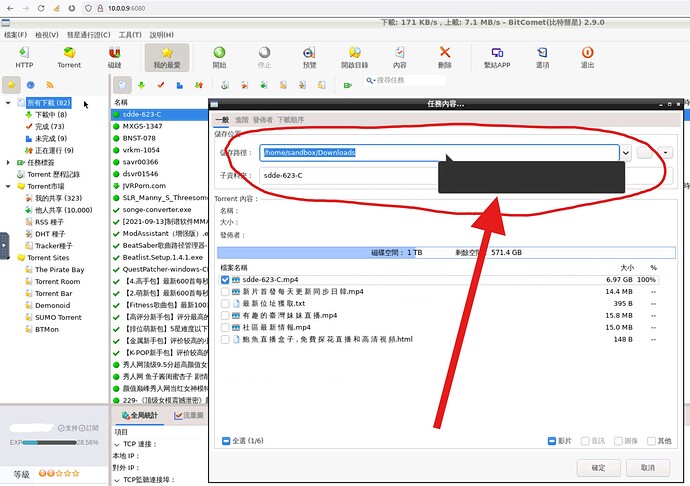This screenshot has width=690, height=486.
Task: Click the 退出 exit icon
Action: pyautogui.click(x=589, y=56)
